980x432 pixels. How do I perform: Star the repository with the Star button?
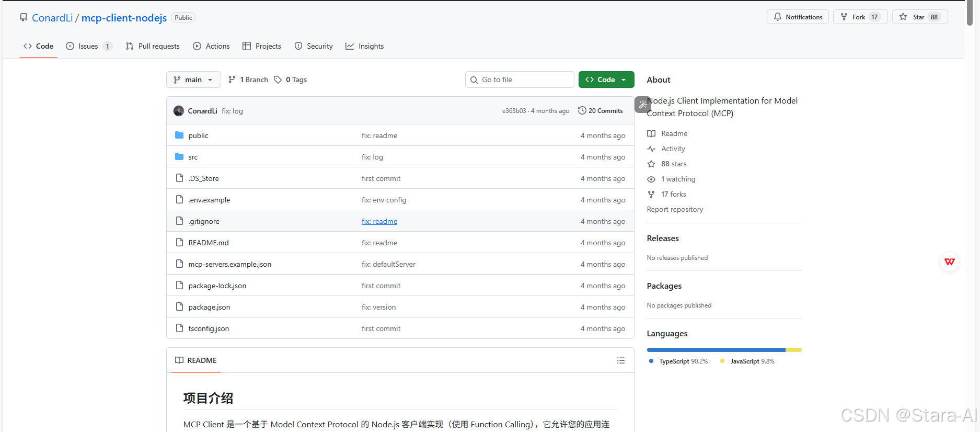920,17
